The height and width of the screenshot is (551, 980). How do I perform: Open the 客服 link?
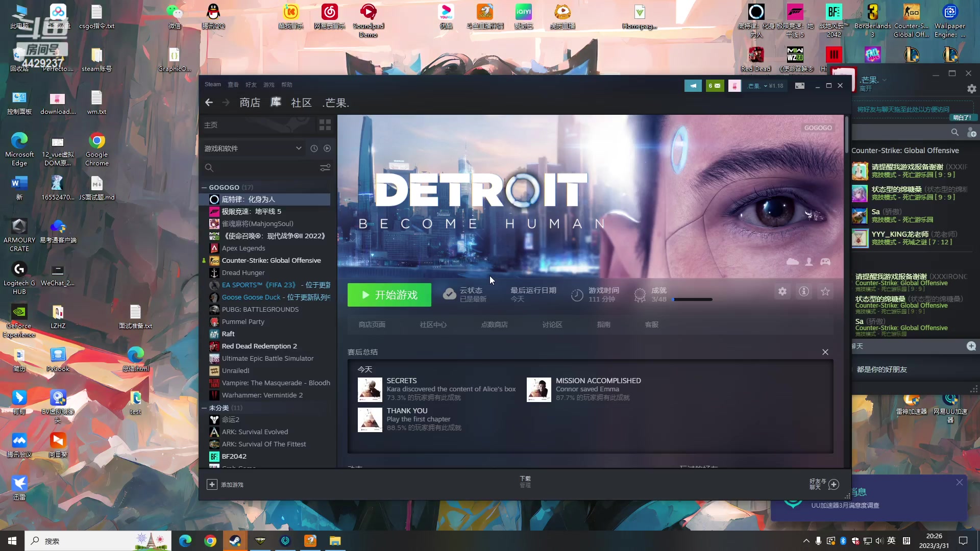652,324
